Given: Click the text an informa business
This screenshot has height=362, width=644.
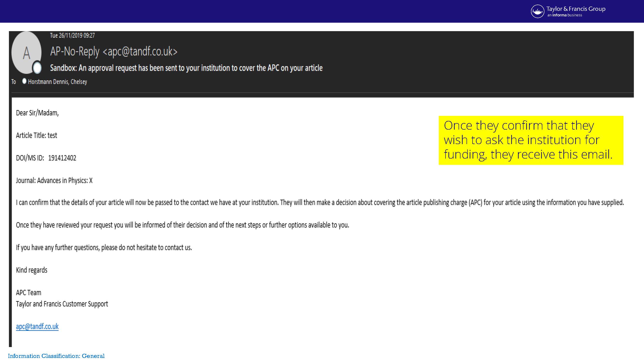Looking at the screenshot, I should point(565,15).
